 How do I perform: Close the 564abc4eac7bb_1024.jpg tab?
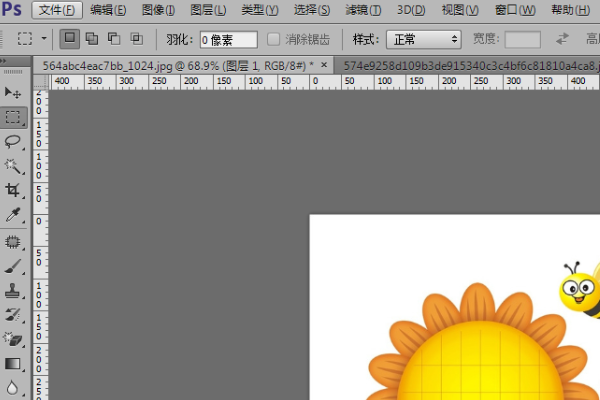tap(324, 64)
